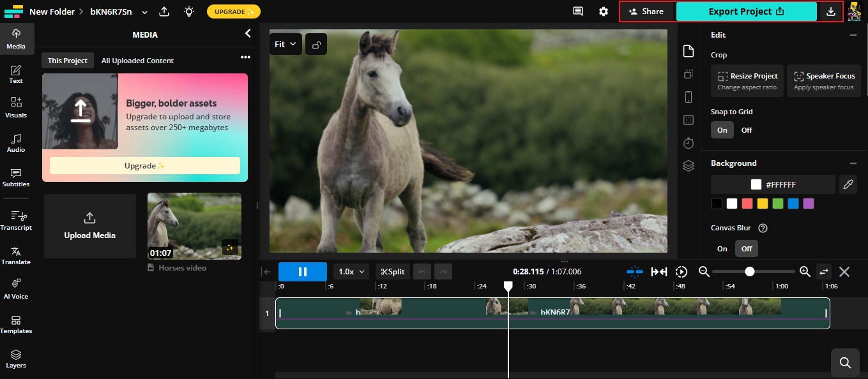Open the AI Voice tool
The width and height of the screenshot is (868, 379).
(x=16, y=288)
